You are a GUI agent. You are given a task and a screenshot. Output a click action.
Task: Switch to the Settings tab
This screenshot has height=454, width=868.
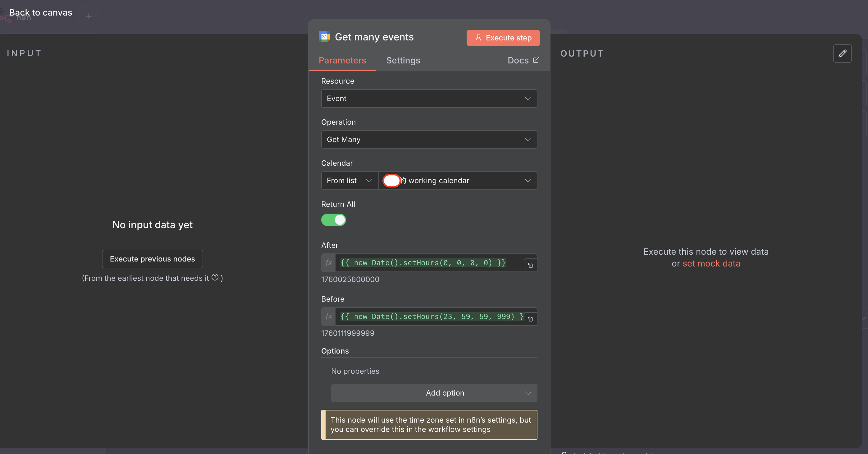403,60
